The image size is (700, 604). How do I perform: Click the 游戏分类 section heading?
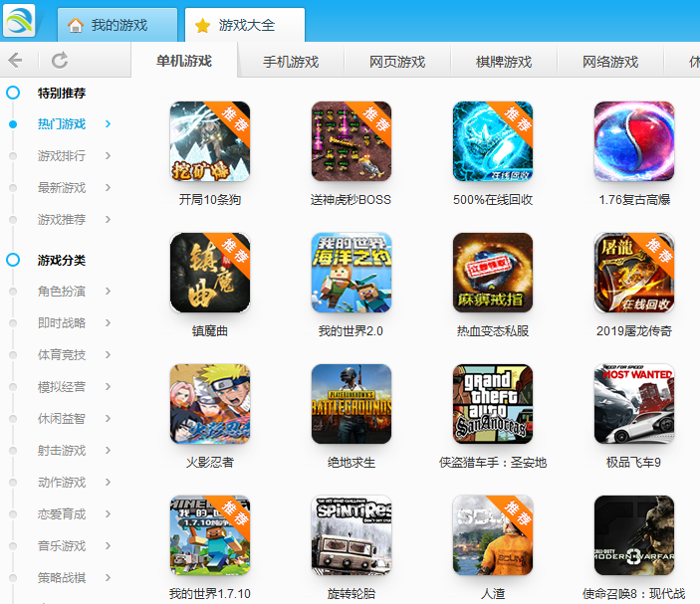coord(62,260)
